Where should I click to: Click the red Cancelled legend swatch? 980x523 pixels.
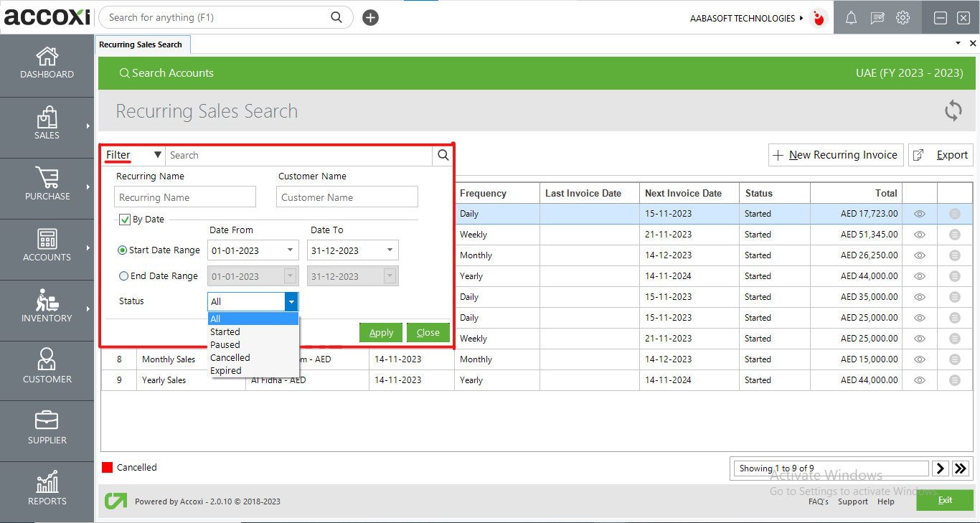(x=107, y=466)
